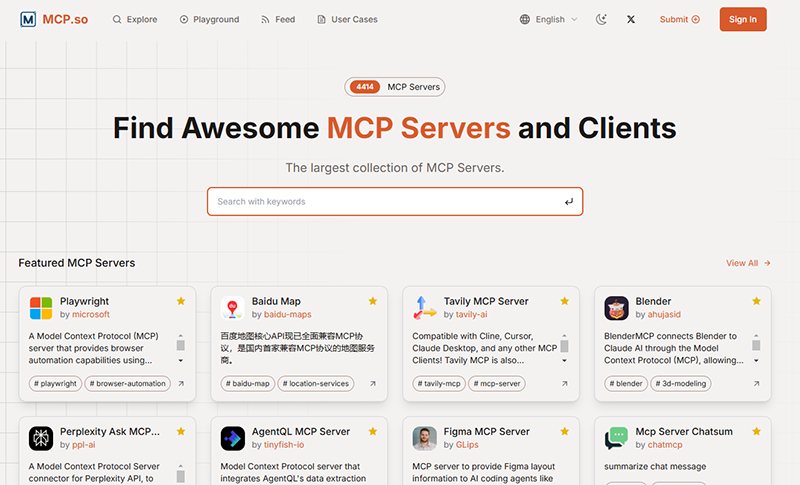Click the star on Perplexity Ask MCP card
The height and width of the screenshot is (485, 800).
pyautogui.click(x=181, y=431)
